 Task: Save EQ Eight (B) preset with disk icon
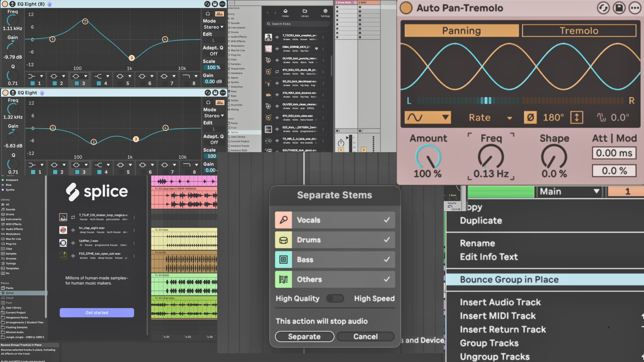click(x=215, y=4)
